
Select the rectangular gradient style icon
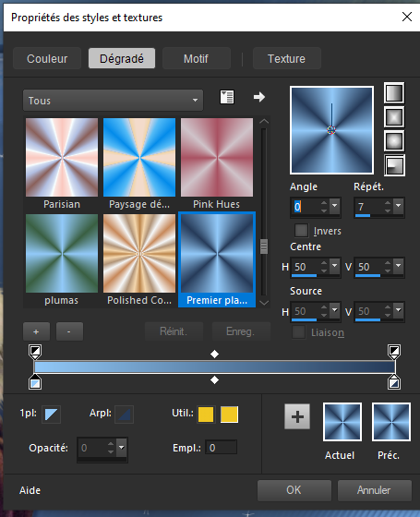394,117
